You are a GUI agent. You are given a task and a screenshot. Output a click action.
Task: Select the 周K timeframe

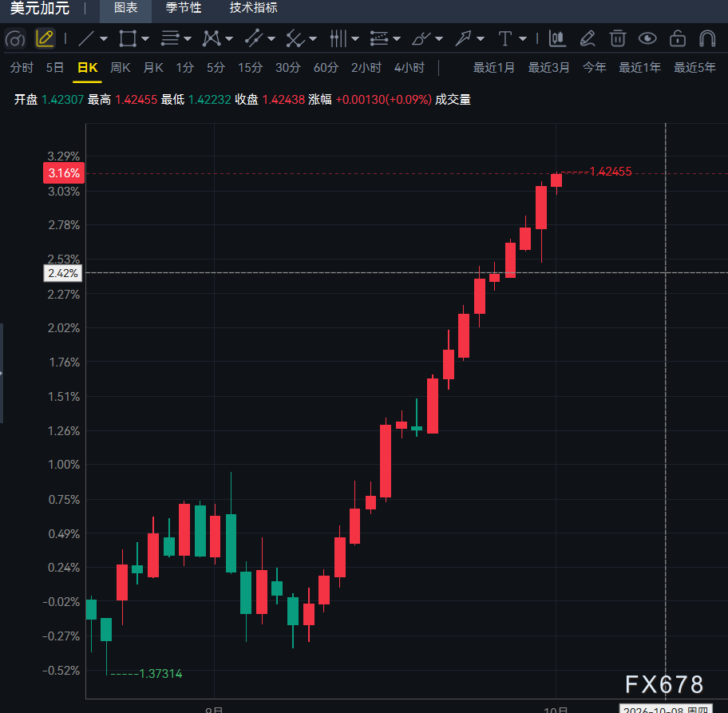121,68
